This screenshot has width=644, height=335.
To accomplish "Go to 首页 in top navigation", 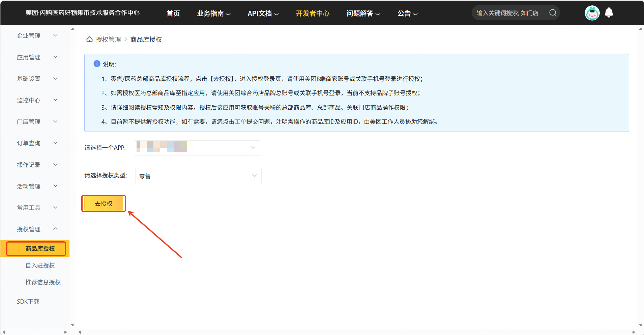I will pos(173,13).
